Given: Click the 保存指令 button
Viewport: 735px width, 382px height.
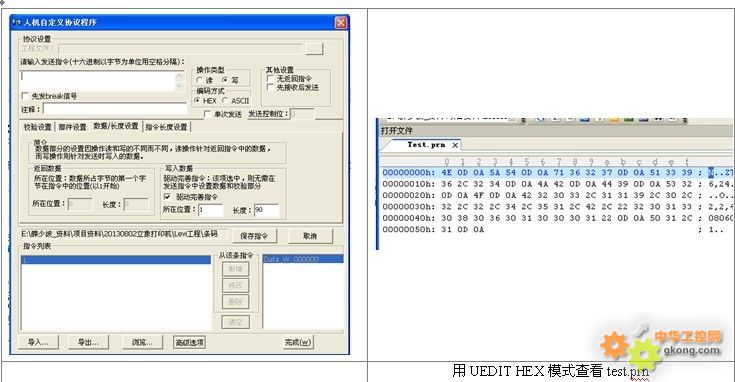Looking at the screenshot, I should (x=254, y=236).
